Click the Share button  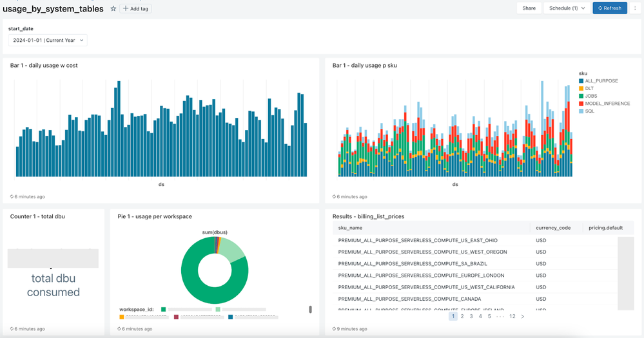pyautogui.click(x=529, y=8)
